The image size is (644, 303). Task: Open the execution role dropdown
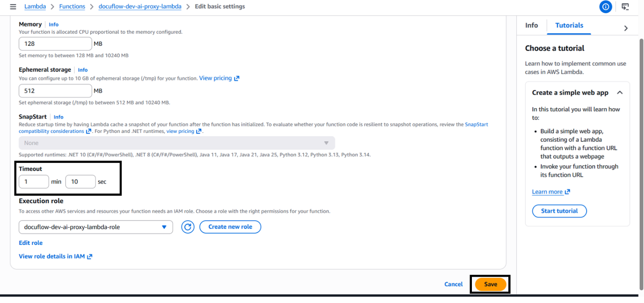[x=96, y=227]
